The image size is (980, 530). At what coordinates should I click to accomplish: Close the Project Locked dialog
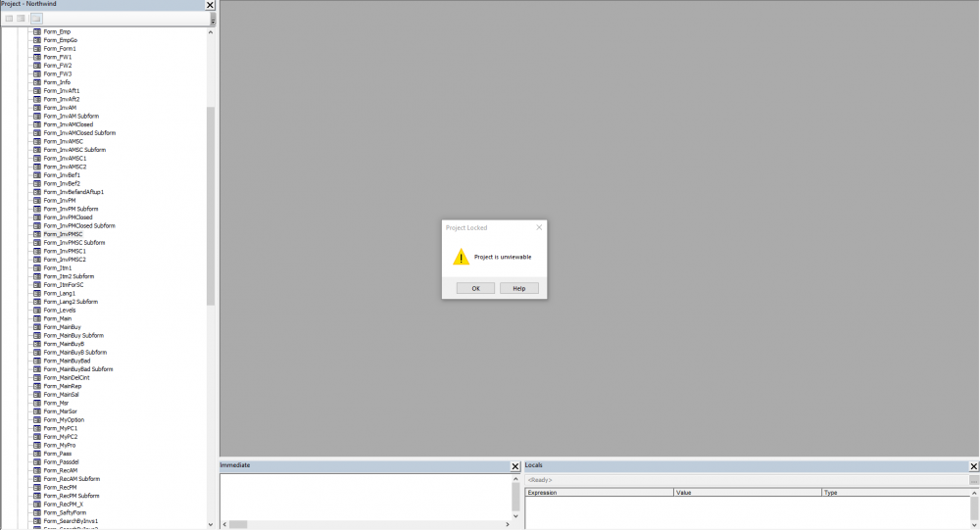click(538, 227)
